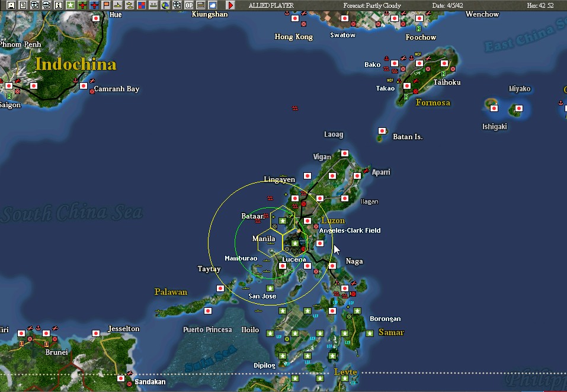Click the road, rail and wavy lines icon
This screenshot has width=567, height=392.
point(201,5)
